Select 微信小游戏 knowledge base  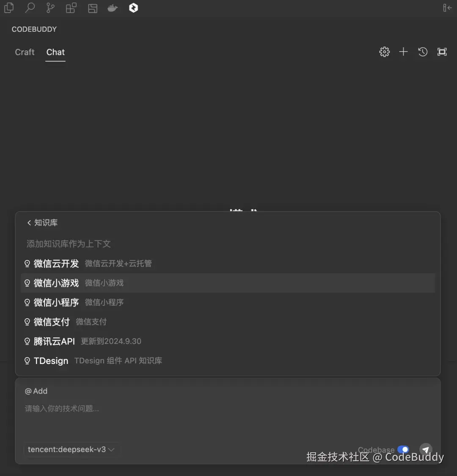point(56,283)
